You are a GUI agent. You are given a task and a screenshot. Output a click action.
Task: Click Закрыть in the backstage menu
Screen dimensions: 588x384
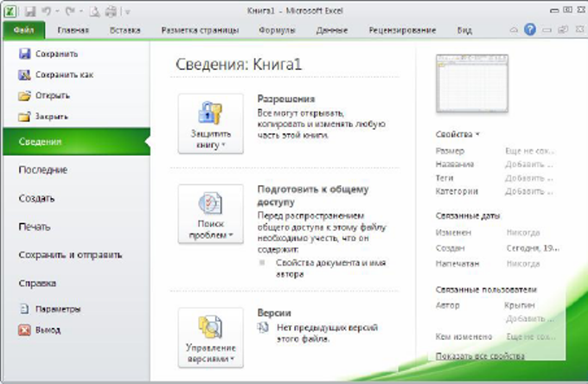[x=43, y=117]
